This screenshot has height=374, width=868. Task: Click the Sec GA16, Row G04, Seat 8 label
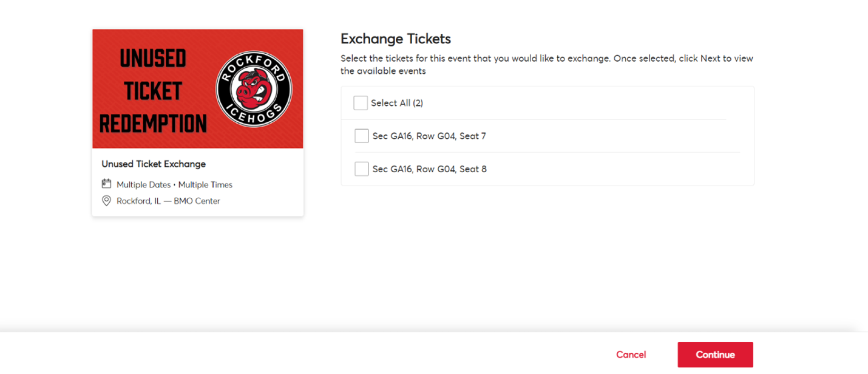[429, 169]
